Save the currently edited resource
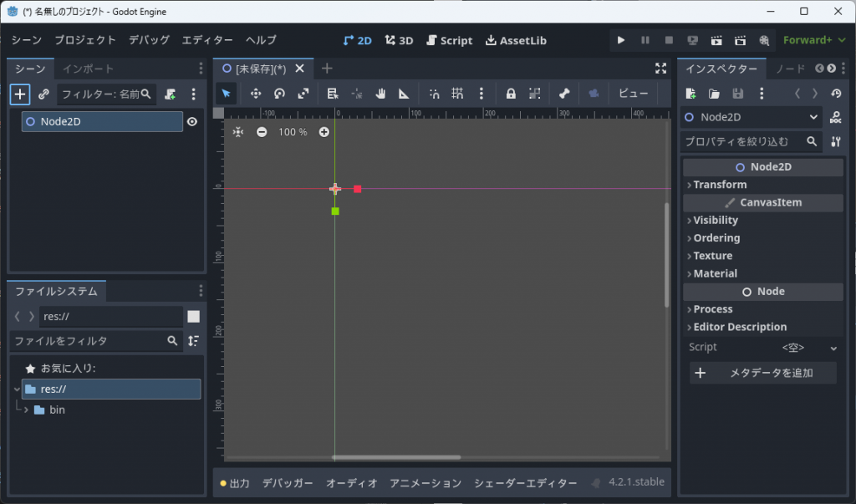856x504 pixels. (x=737, y=94)
